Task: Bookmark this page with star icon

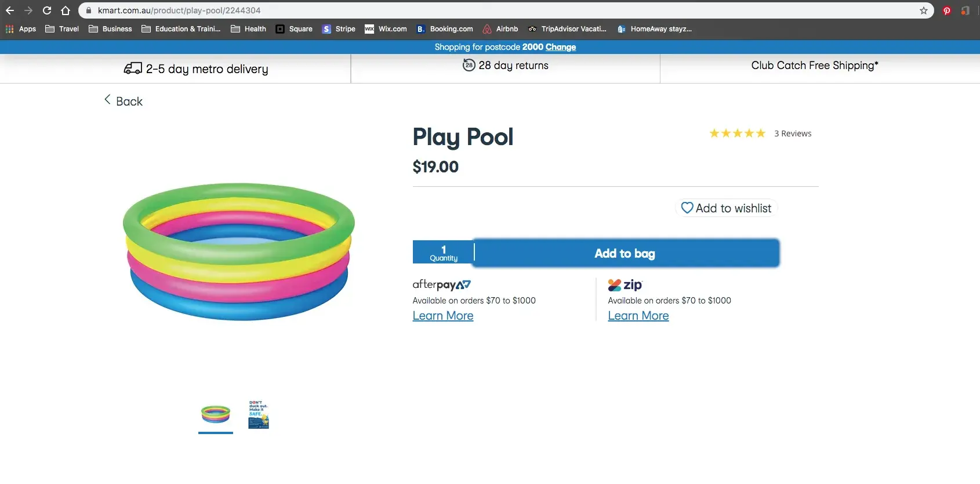Action: pyautogui.click(x=924, y=10)
